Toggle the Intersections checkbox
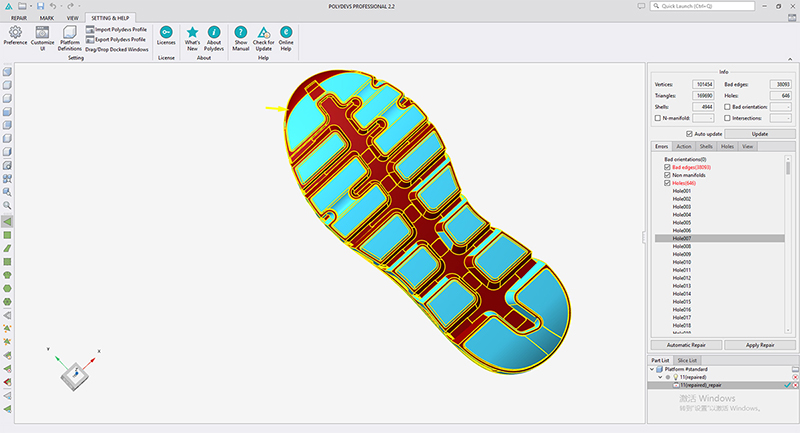This screenshot has height=433, width=800. pos(727,118)
